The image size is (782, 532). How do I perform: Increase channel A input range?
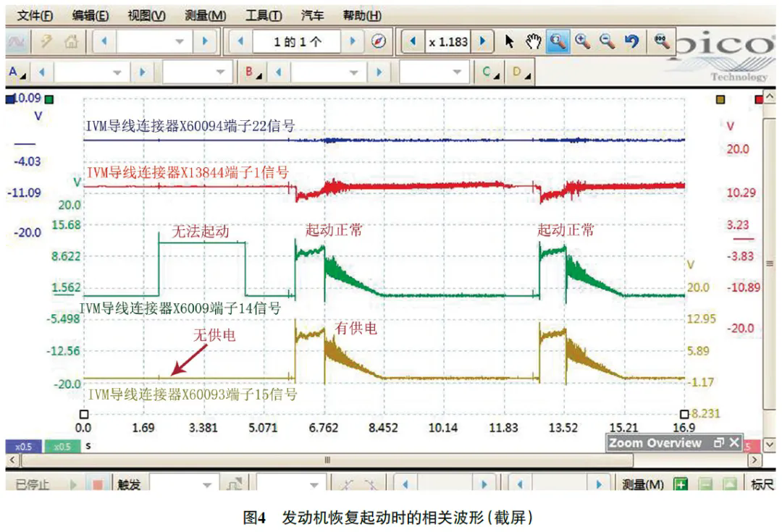pos(143,73)
